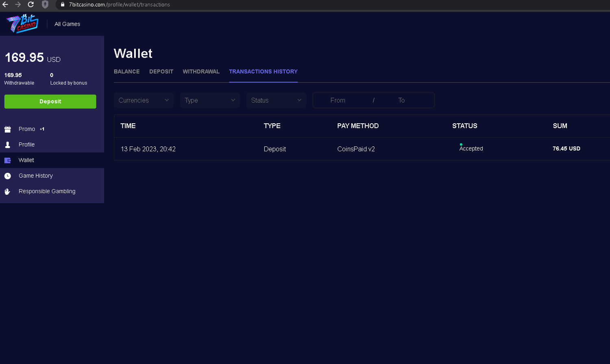
Task: Click the Profile person icon
Action: point(8,145)
